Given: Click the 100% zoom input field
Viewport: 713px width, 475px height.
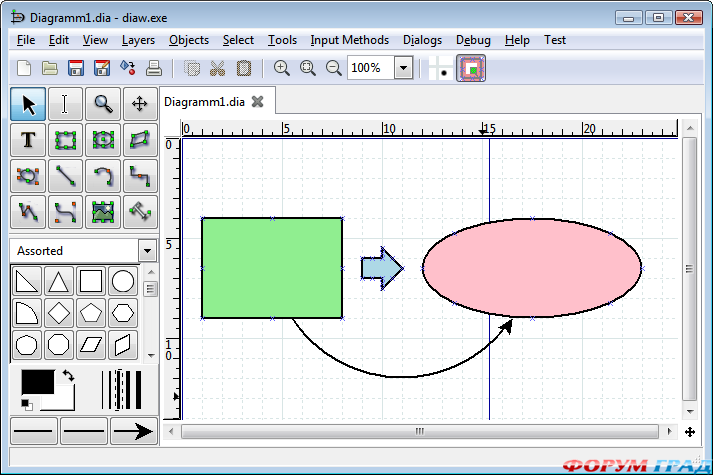Looking at the screenshot, I should [371, 68].
